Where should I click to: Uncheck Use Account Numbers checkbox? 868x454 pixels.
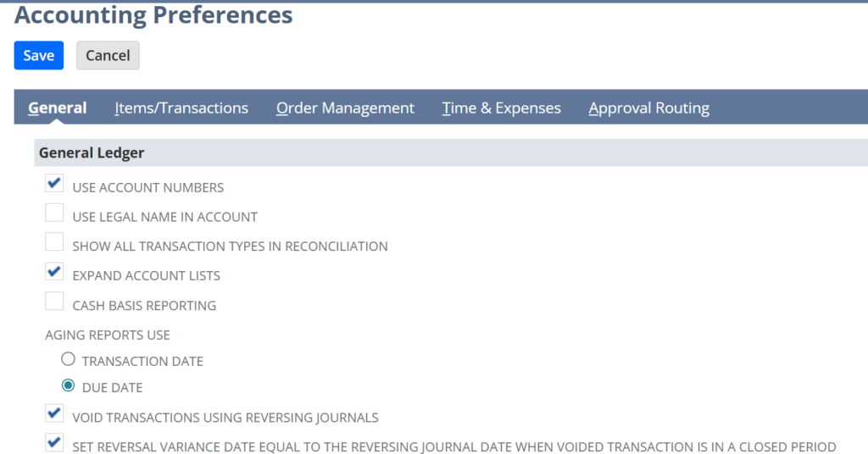(54, 183)
